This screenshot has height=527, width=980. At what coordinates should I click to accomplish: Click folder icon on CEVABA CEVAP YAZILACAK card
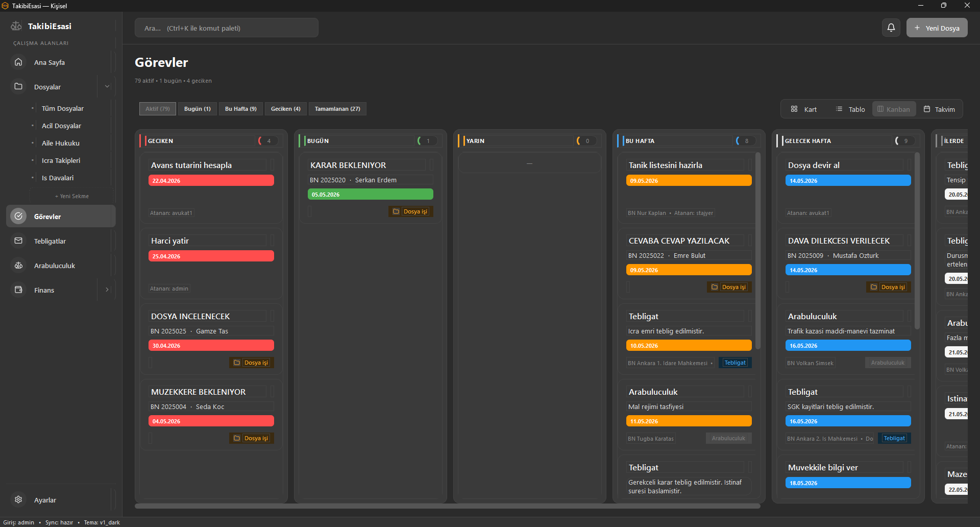[x=715, y=287]
